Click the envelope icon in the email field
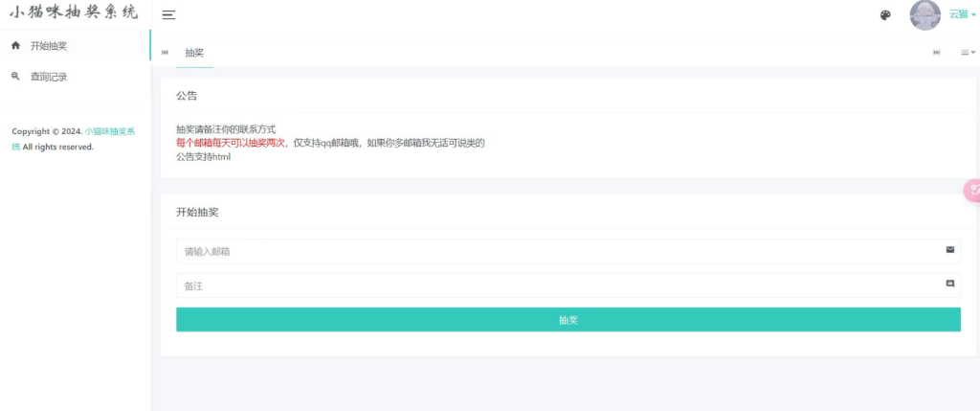Image resolution: width=980 pixels, height=411 pixels. pyautogui.click(x=950, y=250)
